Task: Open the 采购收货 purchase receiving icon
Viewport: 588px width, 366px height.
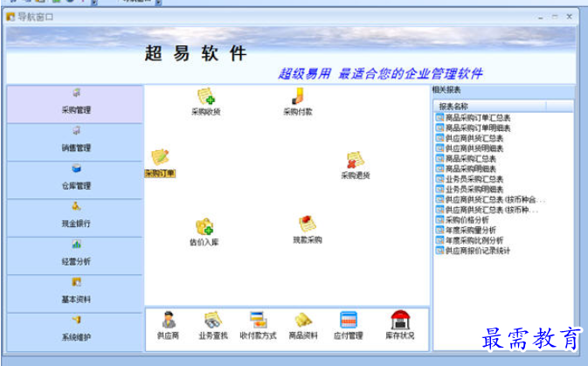Action: tap(206, 101)
